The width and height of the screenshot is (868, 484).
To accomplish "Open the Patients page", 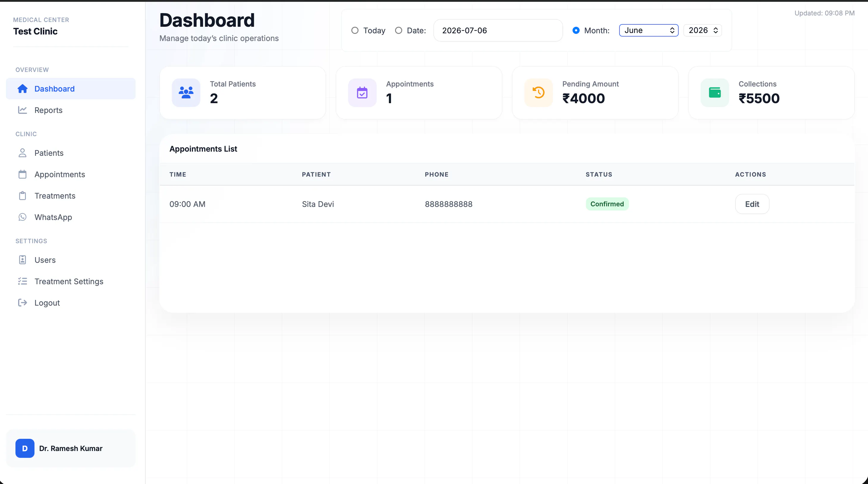I will click(71, 153).
